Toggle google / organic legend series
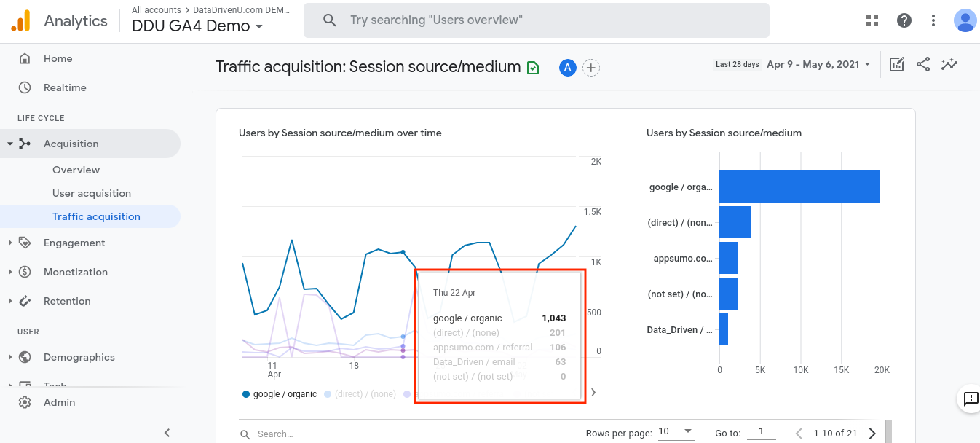The image size is (980, 443). coord(280,394)
